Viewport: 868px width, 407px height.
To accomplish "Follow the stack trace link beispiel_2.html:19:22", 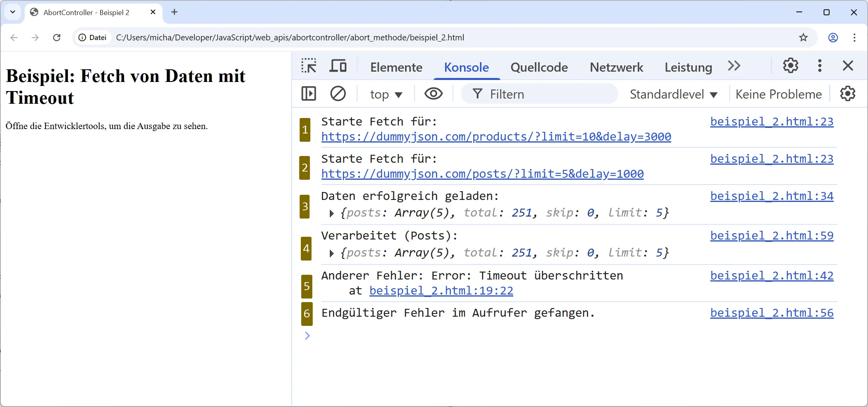I will pos(441,291).
